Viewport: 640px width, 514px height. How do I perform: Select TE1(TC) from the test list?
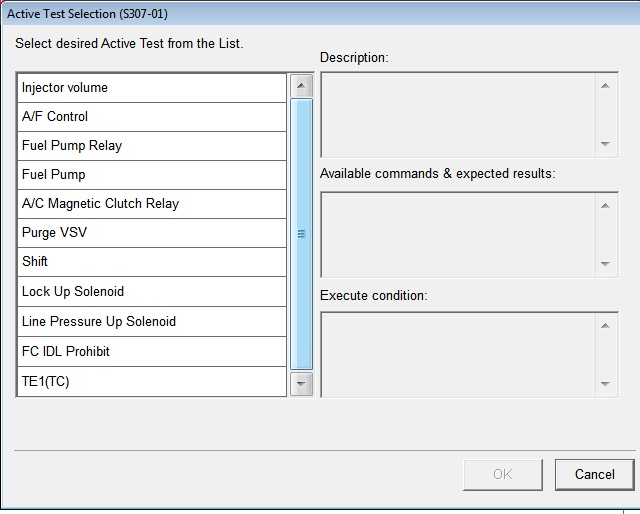(152, 382)
